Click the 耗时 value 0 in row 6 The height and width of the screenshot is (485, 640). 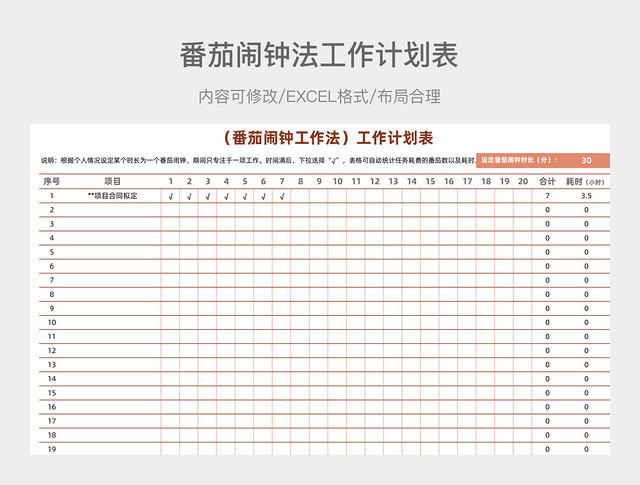[587, 266]
